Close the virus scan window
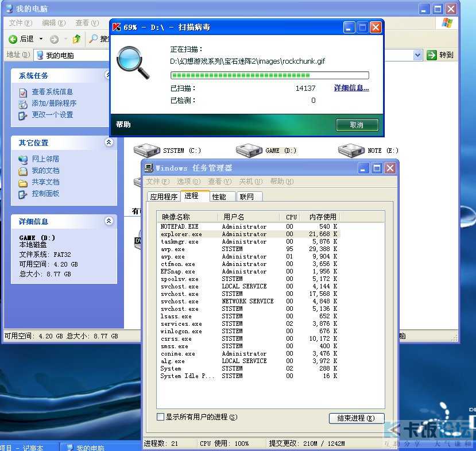Viewport: 476px width, 451px height. pyautogui.click(x=376, y=28)
